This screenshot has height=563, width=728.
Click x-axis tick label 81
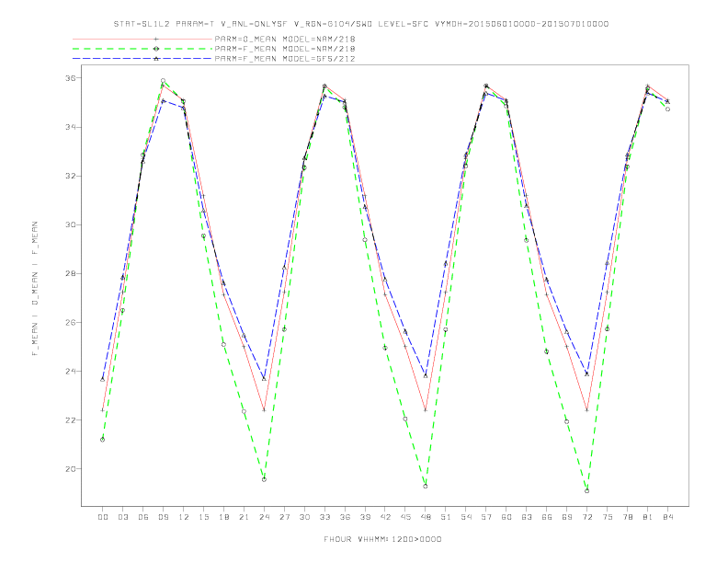coord(648,517)
